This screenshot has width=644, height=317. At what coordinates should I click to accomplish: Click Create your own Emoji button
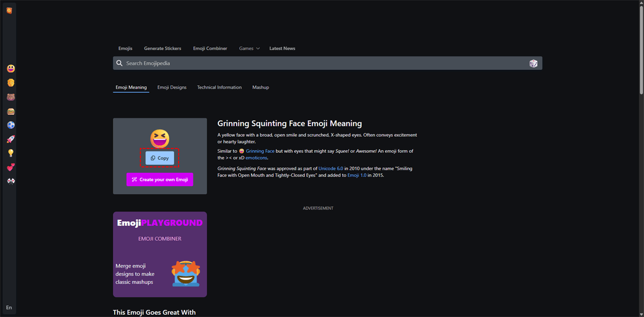coord(160,180)
